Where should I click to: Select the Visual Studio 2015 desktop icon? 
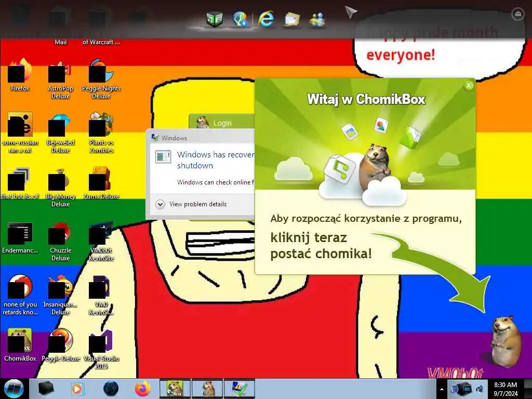click(x=101, y=350)
